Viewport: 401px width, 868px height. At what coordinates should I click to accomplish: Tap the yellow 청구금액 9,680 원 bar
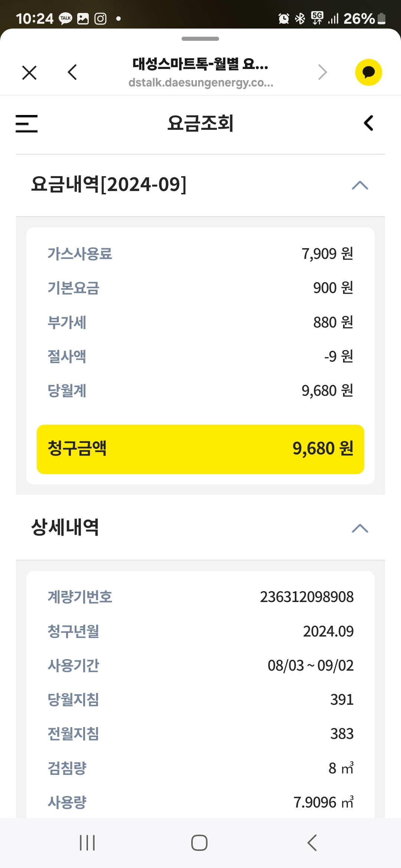[200, 449]
